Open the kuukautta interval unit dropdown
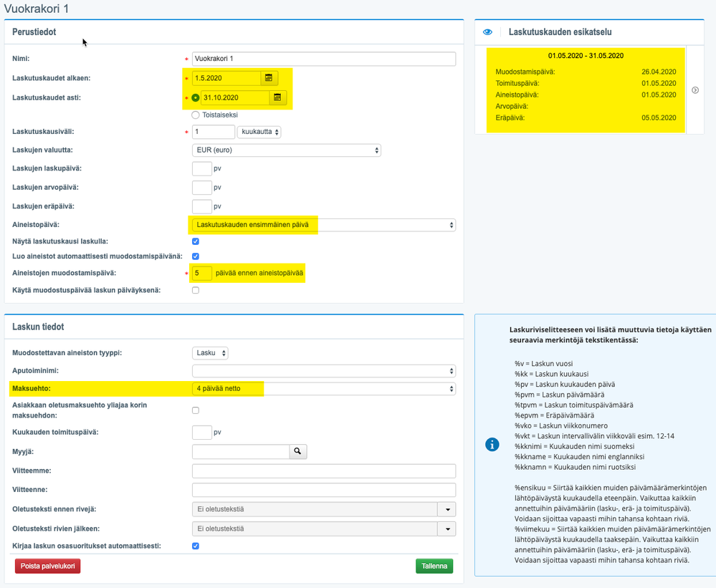Screen dimensions: 716x588 [x=259, y=132]
